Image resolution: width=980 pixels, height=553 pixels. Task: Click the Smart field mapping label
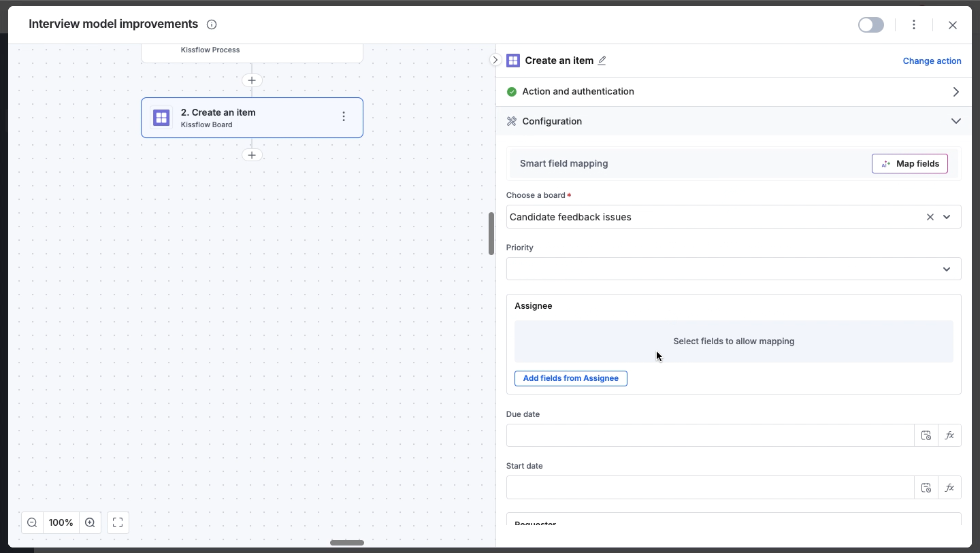564,163
